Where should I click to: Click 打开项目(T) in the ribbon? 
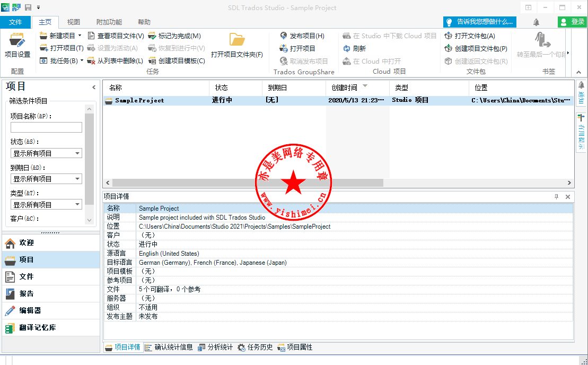(x=62, y=48)
